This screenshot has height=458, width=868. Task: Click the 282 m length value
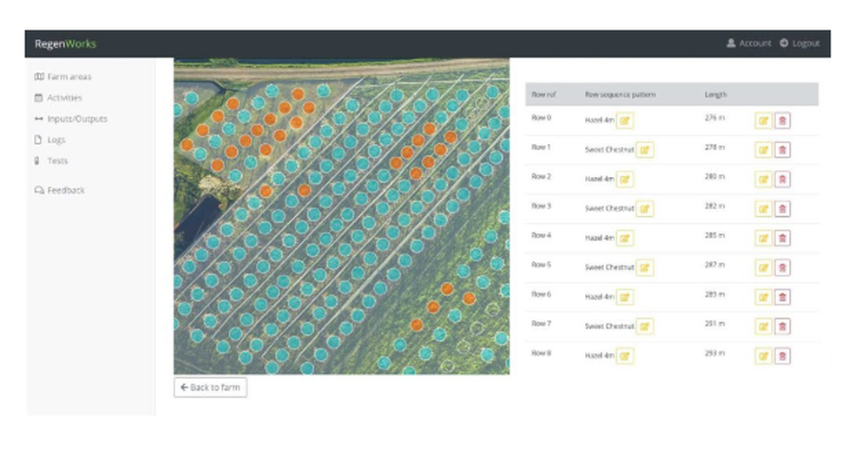(714, 206)
